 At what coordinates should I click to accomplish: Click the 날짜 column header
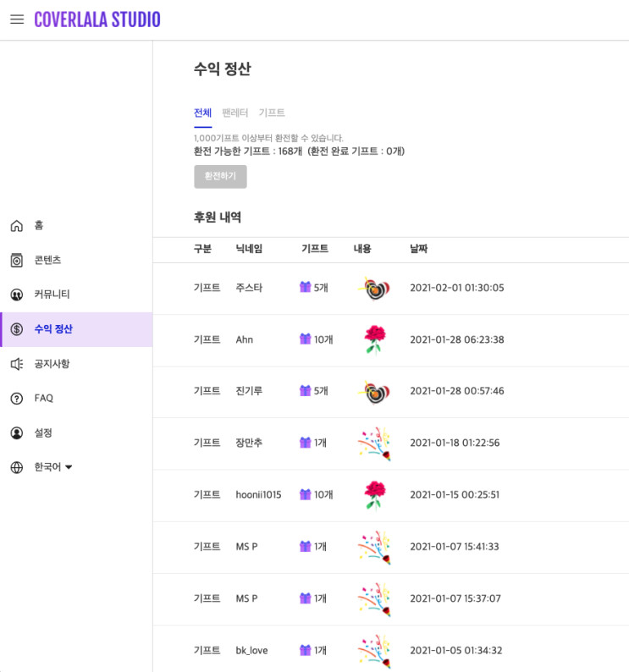pyautogui.click(x=418, y=249)
